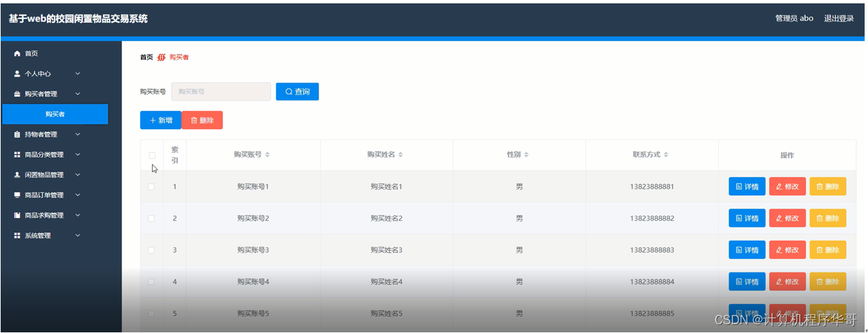Click the clipboard icon beside 持物者管理
Viewport: 868px width, 333px height.
[x=17, y=135]
